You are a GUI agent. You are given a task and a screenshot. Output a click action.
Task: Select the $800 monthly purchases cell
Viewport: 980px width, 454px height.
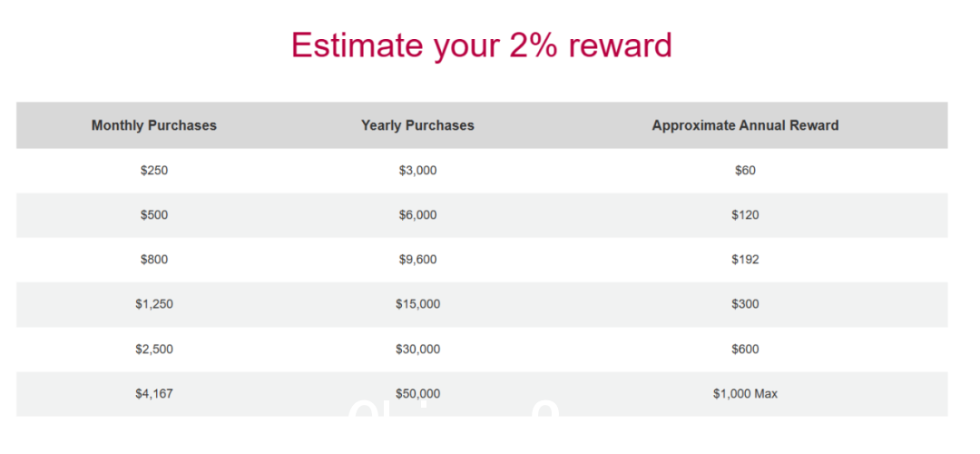tap(153, 260)
